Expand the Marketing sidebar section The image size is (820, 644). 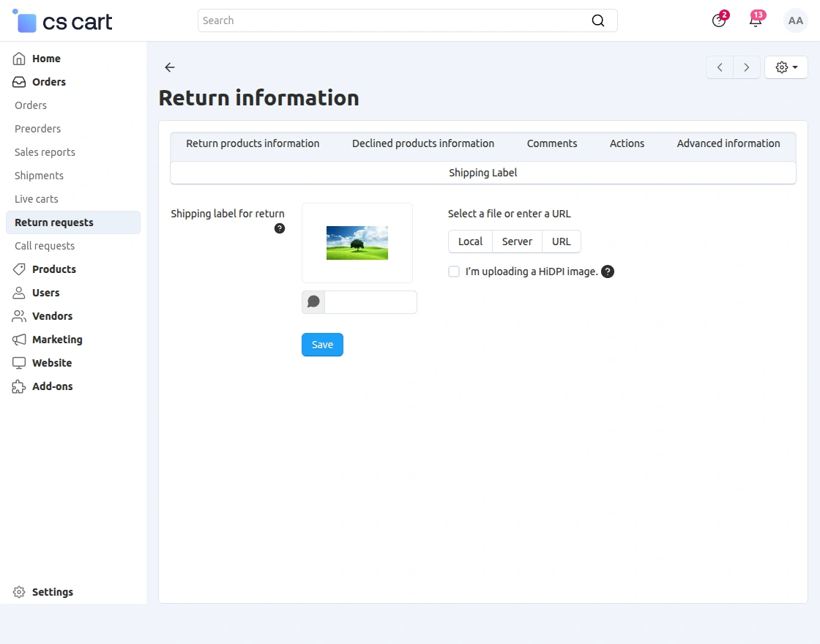(x=57, y=340)
